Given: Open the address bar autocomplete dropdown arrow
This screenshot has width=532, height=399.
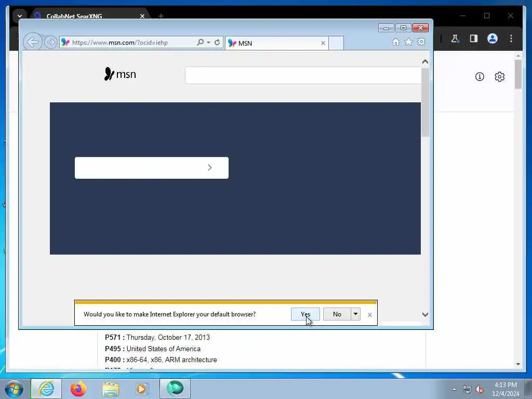Looking at the screenshot, I should coord(209,43).
